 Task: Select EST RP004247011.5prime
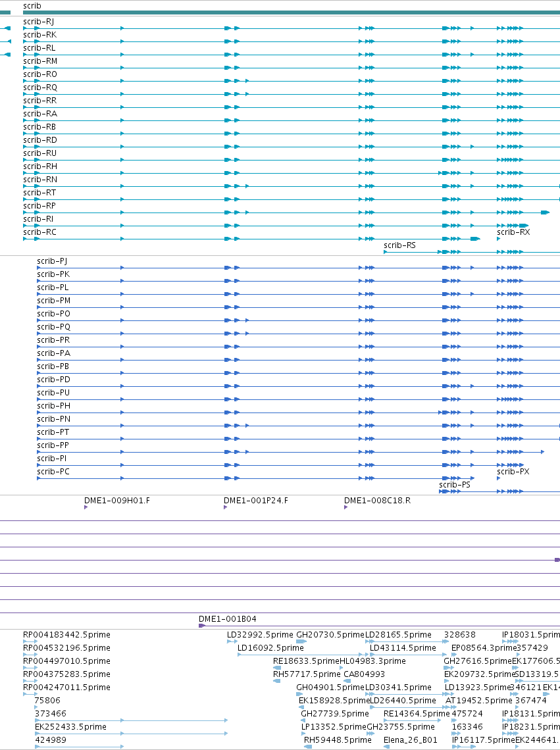pos(66,687)
